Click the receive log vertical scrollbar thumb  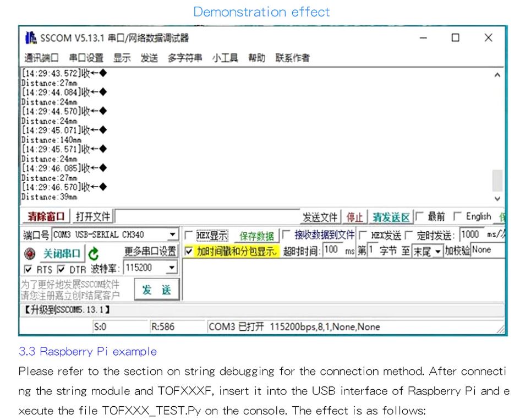point(497,181)
